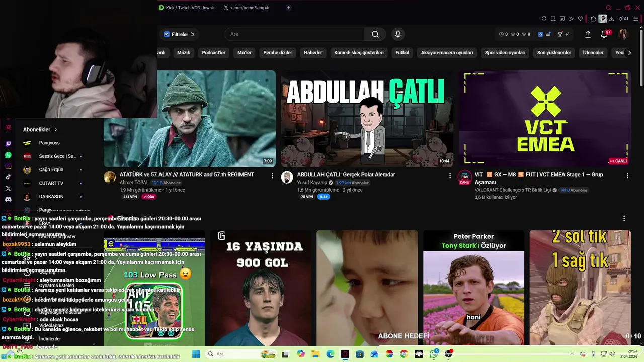644x362 pixels.
Task: Open the browser downloads icon
Action: click(611, 19)
